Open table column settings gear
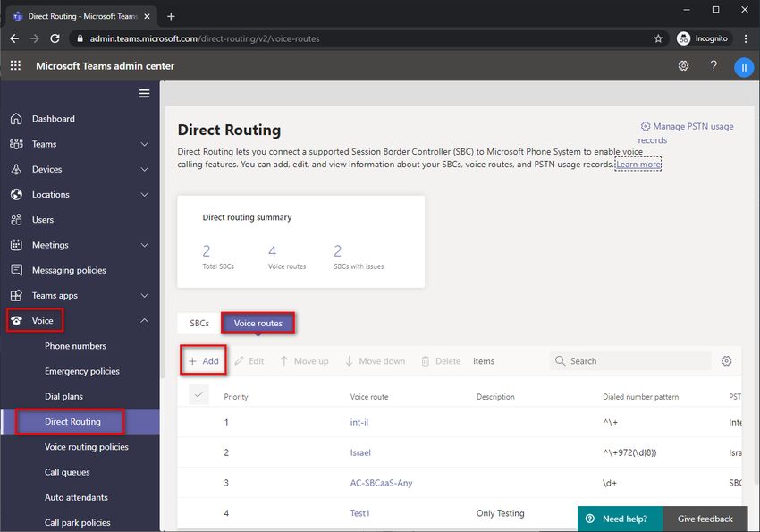760x532 pixels. tap(726, 361)
